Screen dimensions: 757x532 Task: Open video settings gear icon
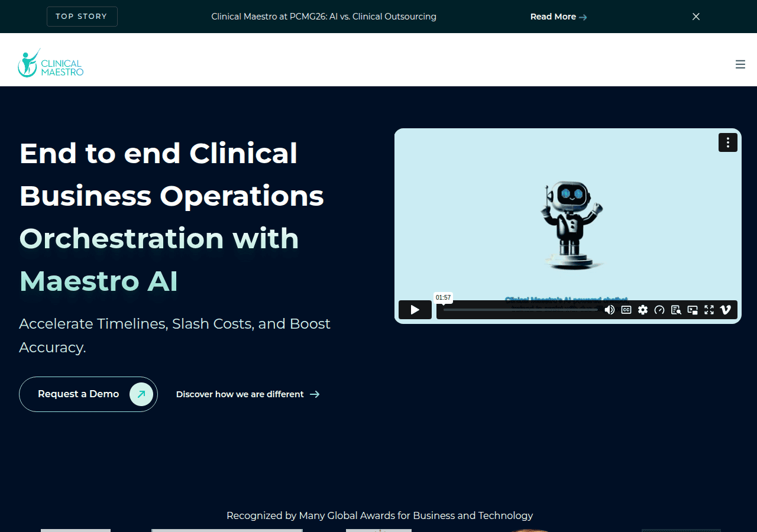pyautogui.click(x=643, y=310)
